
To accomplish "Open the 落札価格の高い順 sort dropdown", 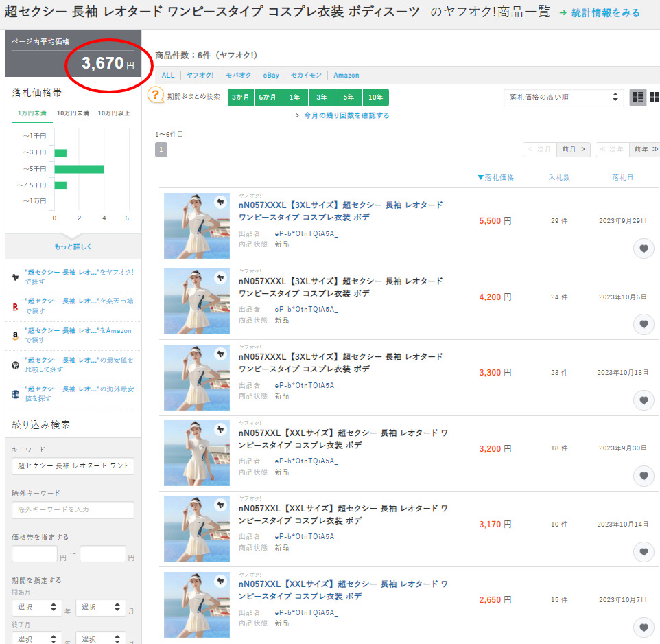I will click(x=563, y=97).
